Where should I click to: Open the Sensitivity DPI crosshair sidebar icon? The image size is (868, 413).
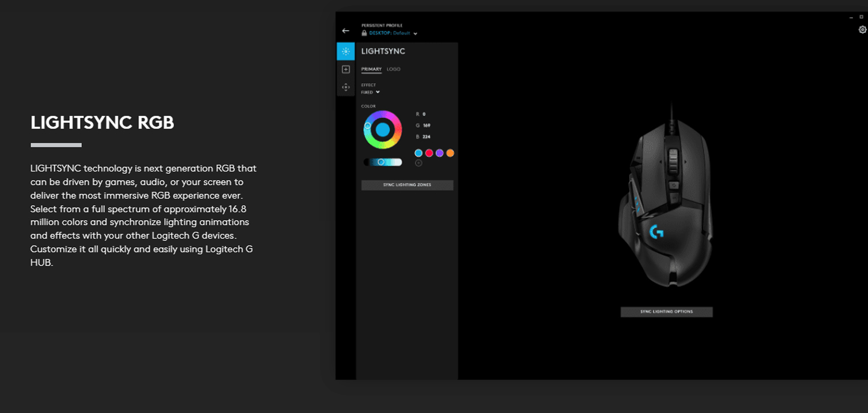(x=346, y=87)
